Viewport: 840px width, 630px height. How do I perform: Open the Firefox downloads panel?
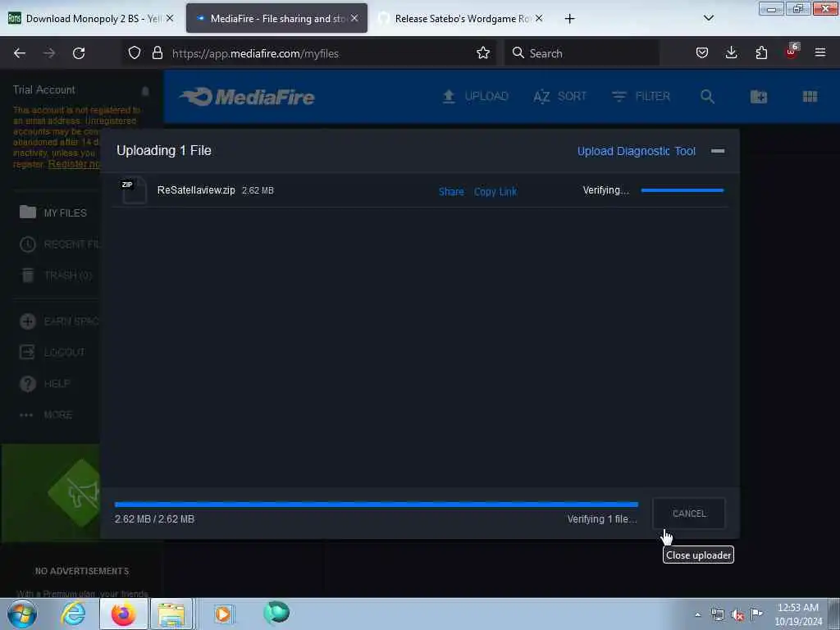[731, 52]
